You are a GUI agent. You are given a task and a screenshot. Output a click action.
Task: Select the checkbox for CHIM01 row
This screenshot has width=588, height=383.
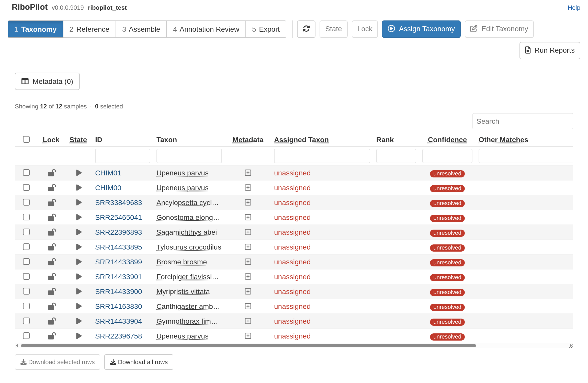point(26,173)
